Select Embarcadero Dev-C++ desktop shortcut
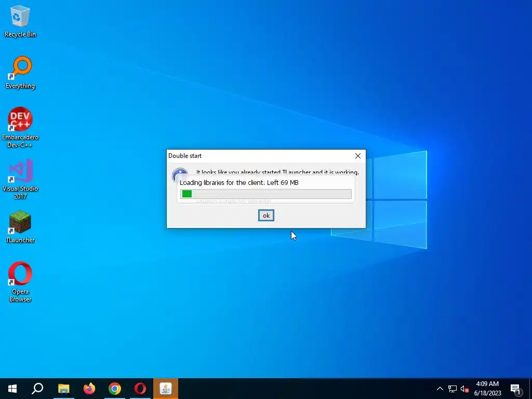Image resolution: width=532 pixels, height=399 pixels. click(x=20, y=128)
